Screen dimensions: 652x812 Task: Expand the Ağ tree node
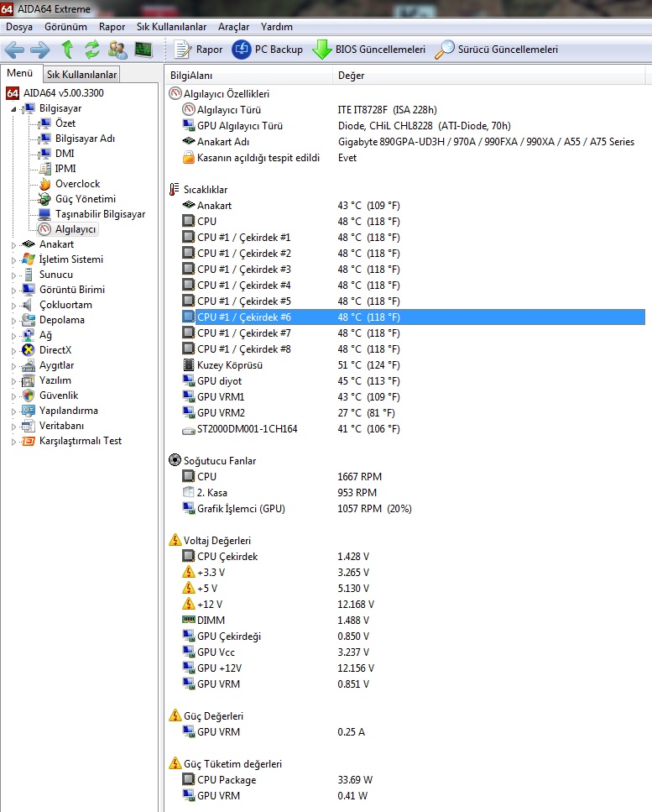14,336
